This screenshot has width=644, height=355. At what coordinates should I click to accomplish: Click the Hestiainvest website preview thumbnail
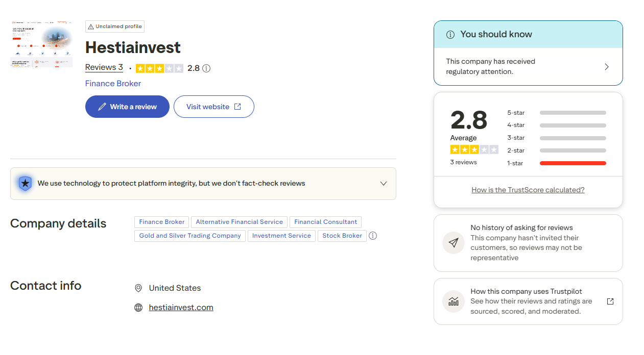[41, 45]
